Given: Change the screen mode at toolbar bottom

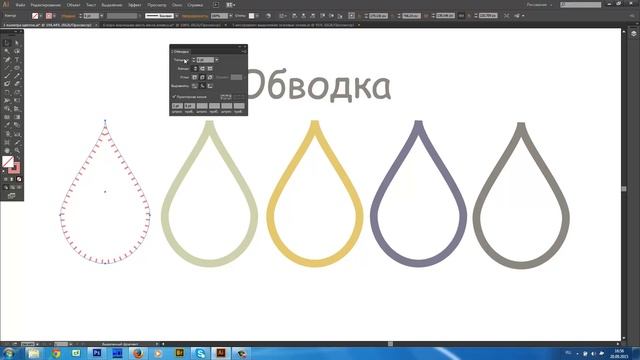Looking at the screenshot, I should click(11, 196).
